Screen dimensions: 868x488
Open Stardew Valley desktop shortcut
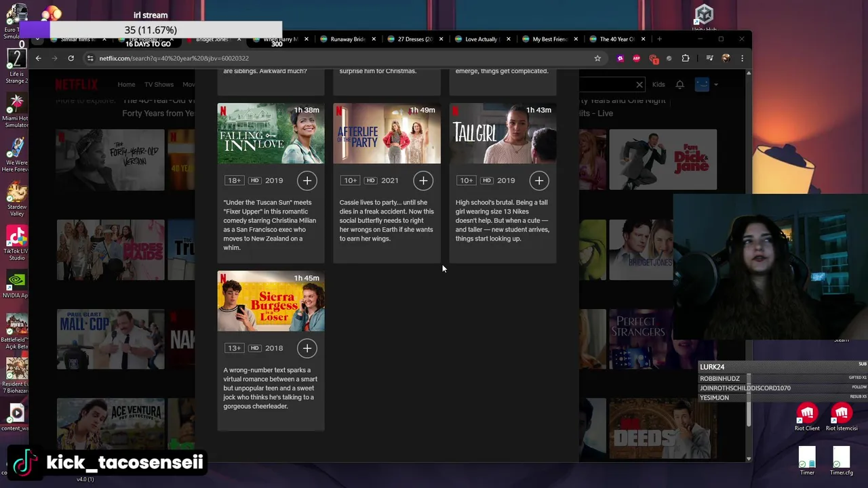coord(17,199)
